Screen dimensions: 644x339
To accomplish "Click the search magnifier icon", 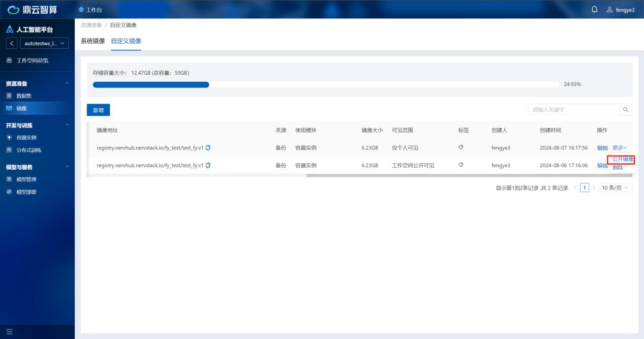I will [x=626, y=109].
